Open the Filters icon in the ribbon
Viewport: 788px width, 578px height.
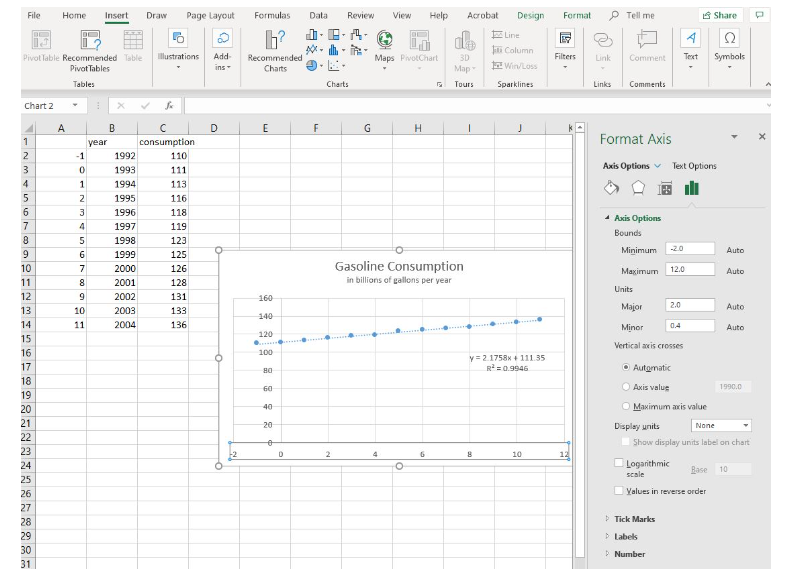click(565, 39)
